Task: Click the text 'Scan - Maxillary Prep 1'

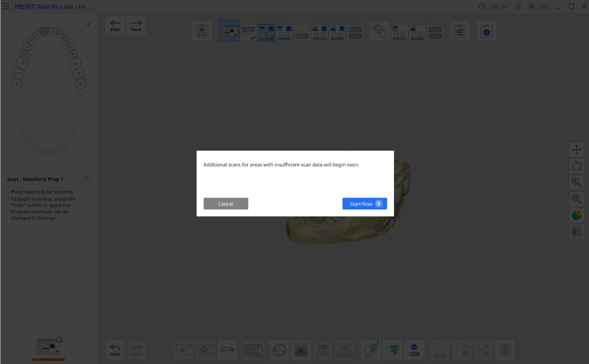Action: tap(35, 179)
